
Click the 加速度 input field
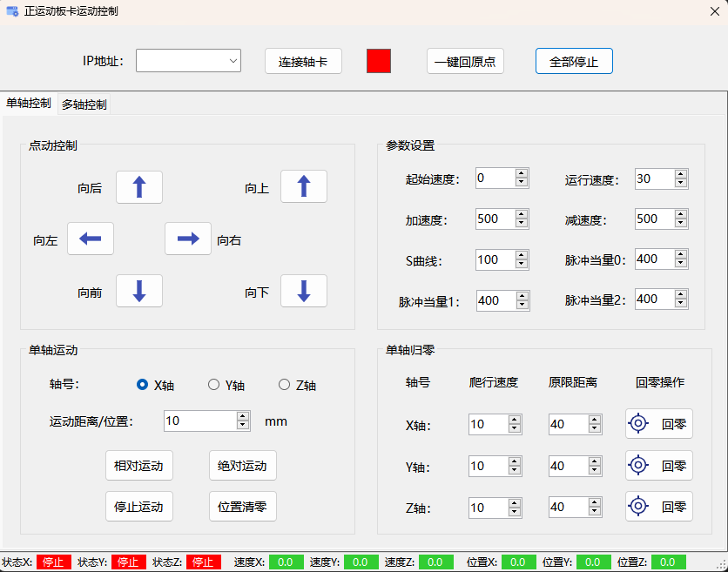click(x=495, y=219)
